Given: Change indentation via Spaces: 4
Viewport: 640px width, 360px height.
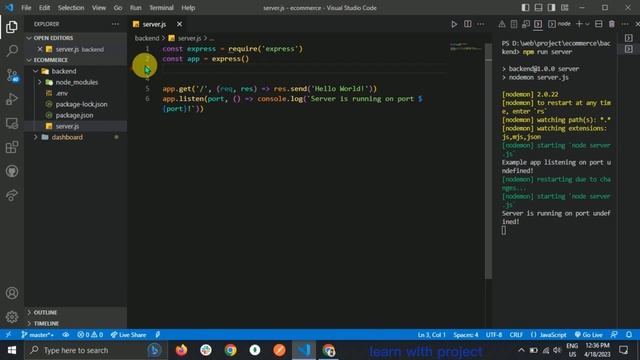Looking at the screenshot, I should pos(466,335).
